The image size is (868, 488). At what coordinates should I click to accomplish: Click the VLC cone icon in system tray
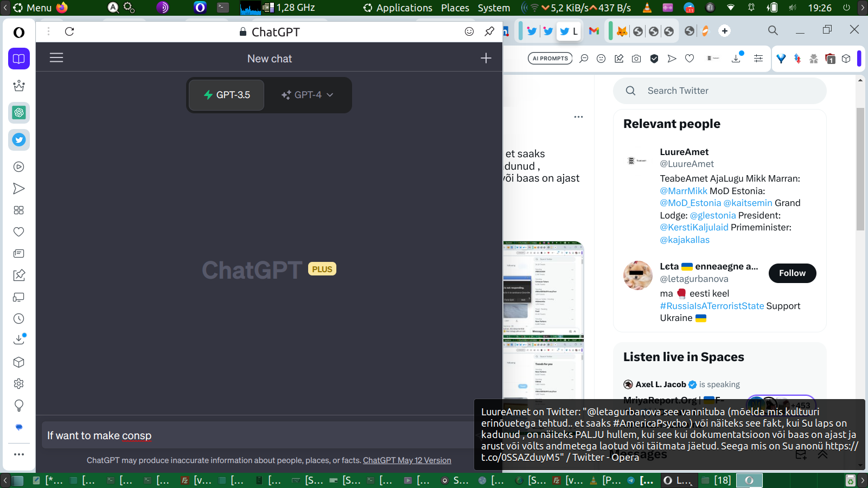[x=647, y=8]
